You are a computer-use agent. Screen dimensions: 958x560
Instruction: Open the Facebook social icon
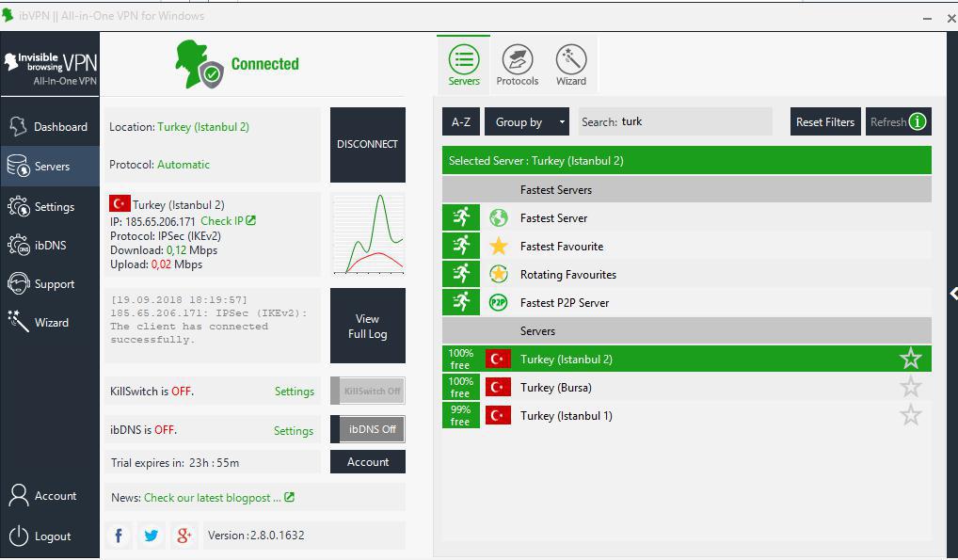119,536
